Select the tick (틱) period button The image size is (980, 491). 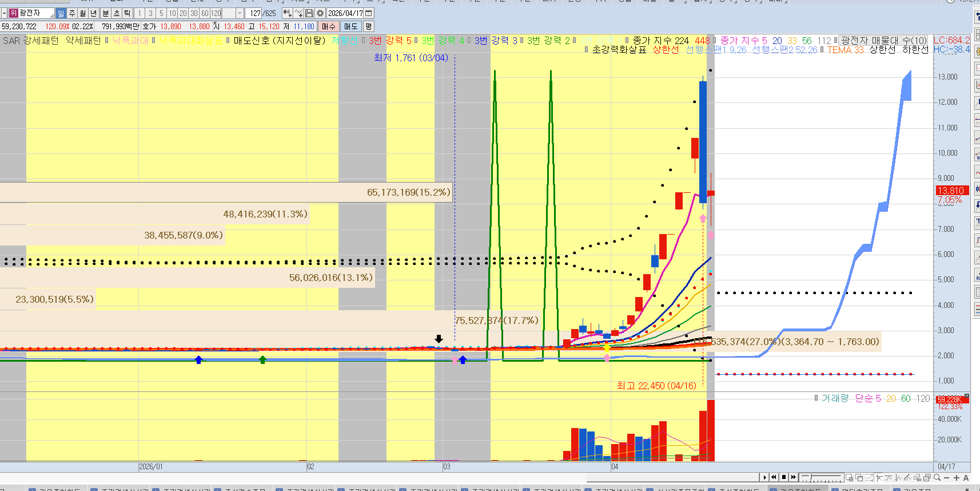point(128,13)
